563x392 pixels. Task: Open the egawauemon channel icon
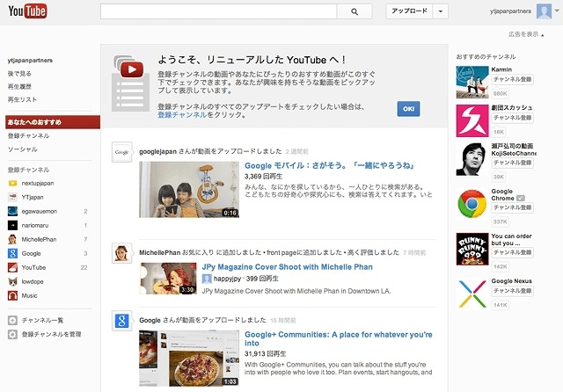[x=12, y=211]
